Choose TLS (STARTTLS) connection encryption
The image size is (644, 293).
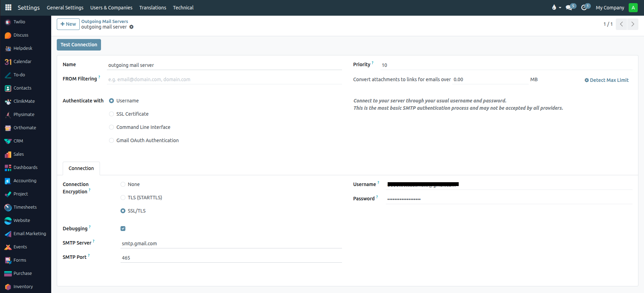[x=123, y=198]
